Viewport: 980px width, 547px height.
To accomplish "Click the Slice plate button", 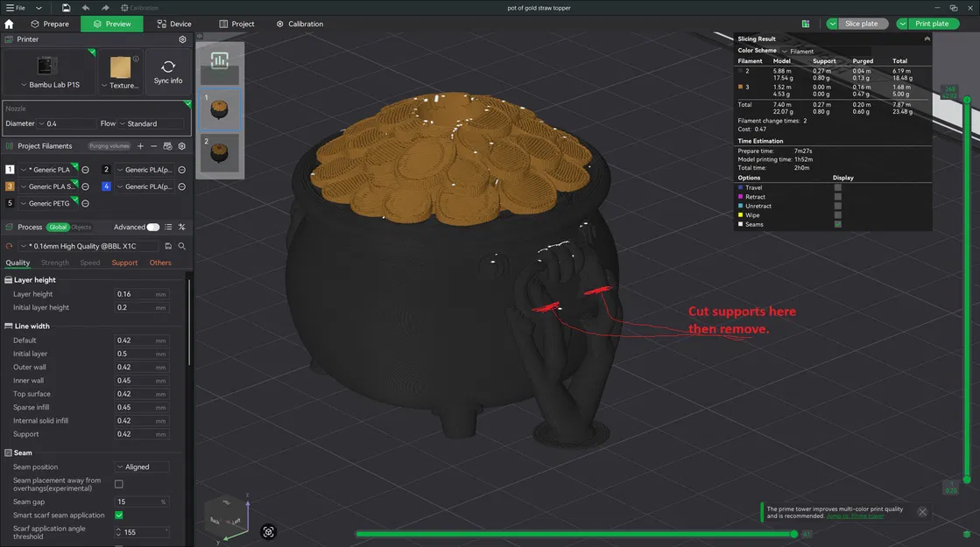I will (x=861, y=24).
